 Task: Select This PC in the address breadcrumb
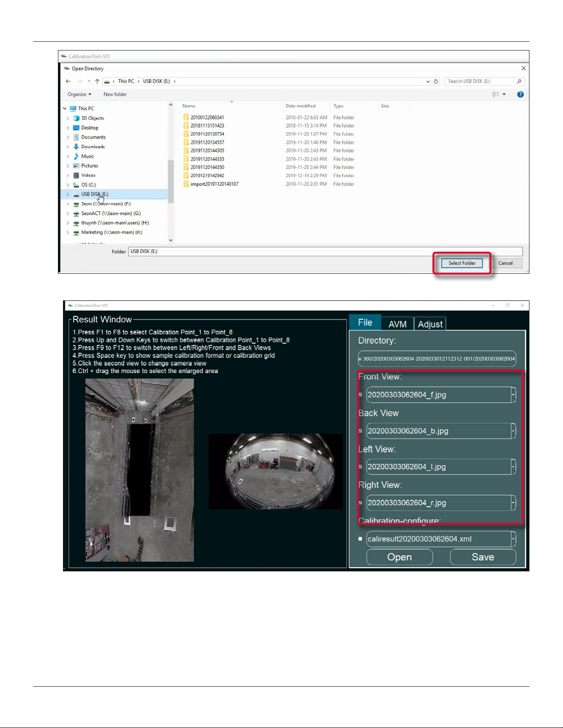126,81
